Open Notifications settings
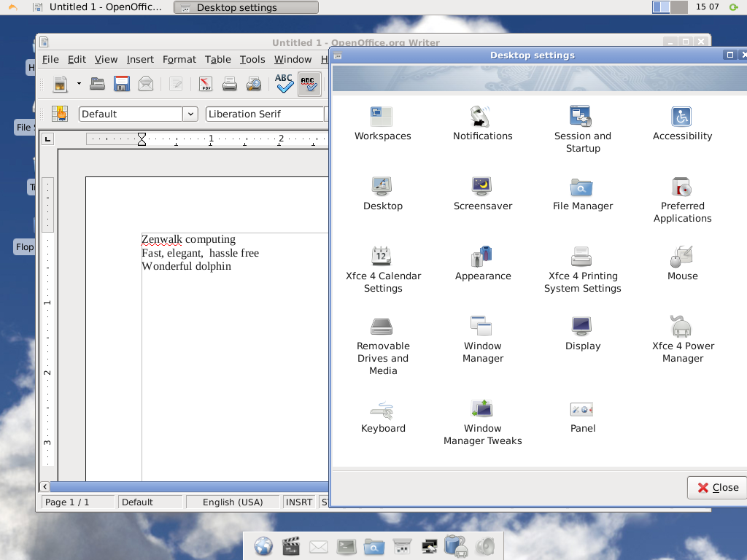Screen dimensions: 747x560 coord(483,123)
